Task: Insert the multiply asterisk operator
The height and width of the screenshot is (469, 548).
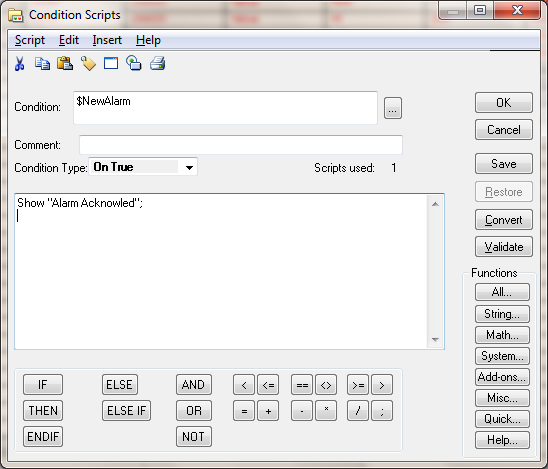Action: pos(326,411)
